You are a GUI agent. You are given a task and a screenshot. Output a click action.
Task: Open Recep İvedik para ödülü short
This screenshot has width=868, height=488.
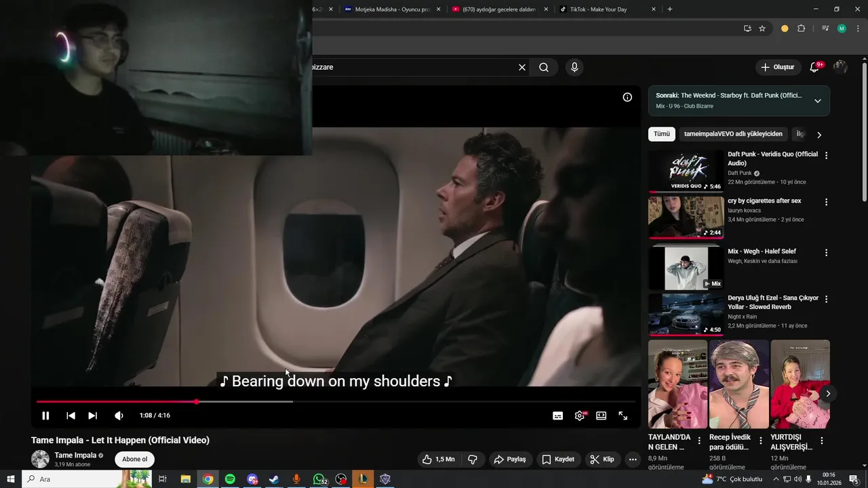(x=738, y=384)
